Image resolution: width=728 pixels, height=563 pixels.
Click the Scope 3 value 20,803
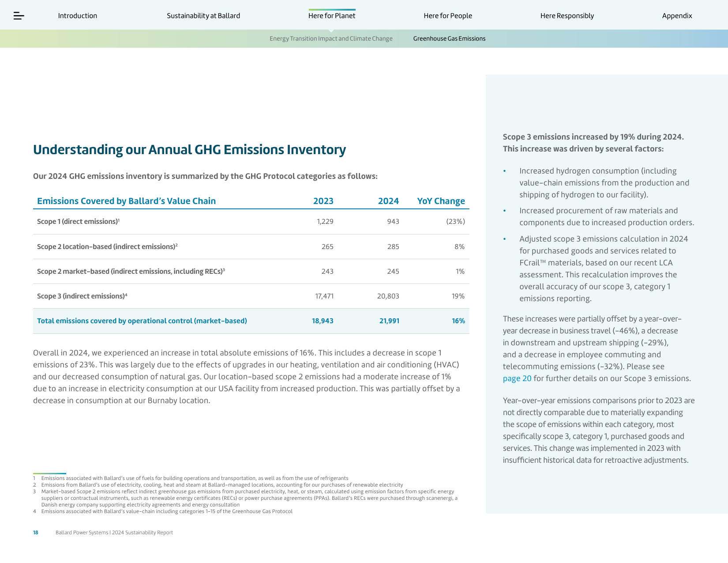388,296
